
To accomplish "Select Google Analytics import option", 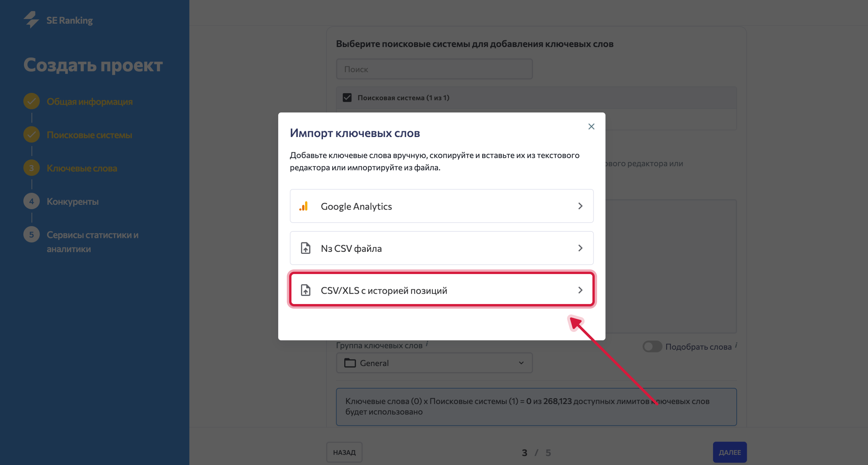I will 442,206.
